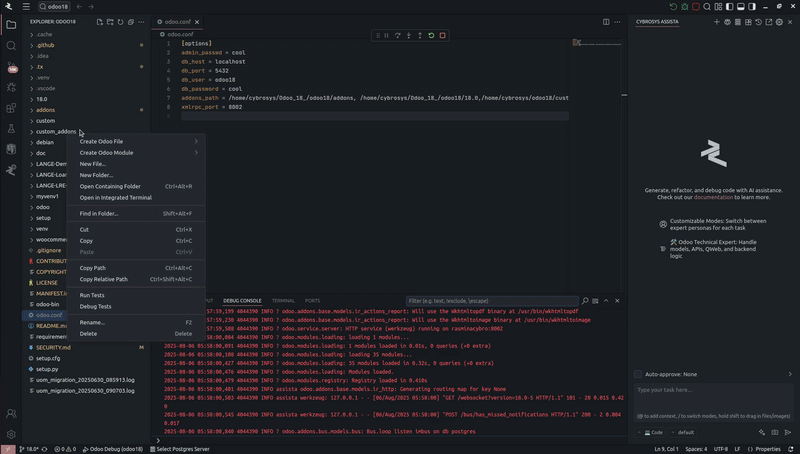
Task: Click the green restart icon in title bar
Action: tap(673, 7)
